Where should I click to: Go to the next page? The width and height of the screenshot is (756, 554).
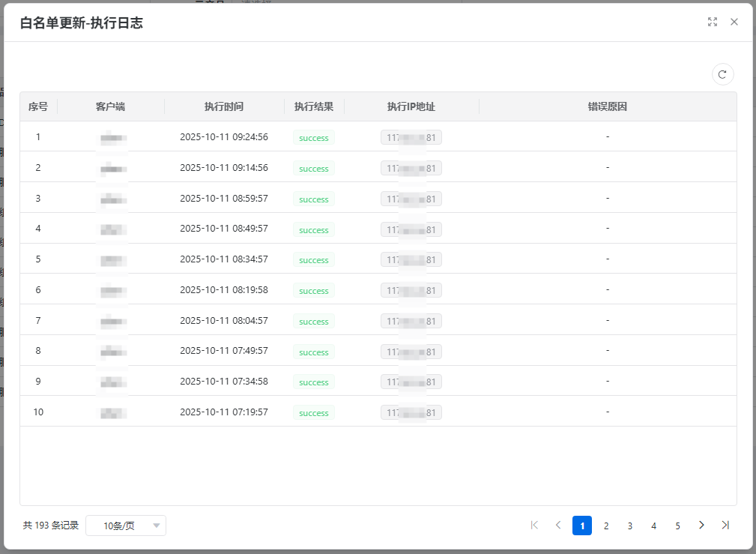(x=701, y=526)
